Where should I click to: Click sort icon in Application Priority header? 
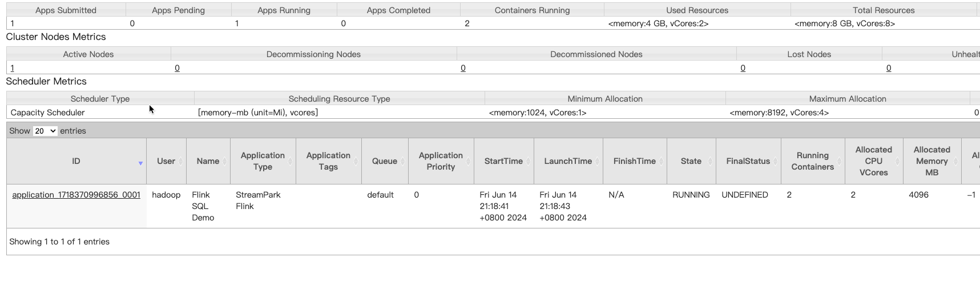coord(469,162)
